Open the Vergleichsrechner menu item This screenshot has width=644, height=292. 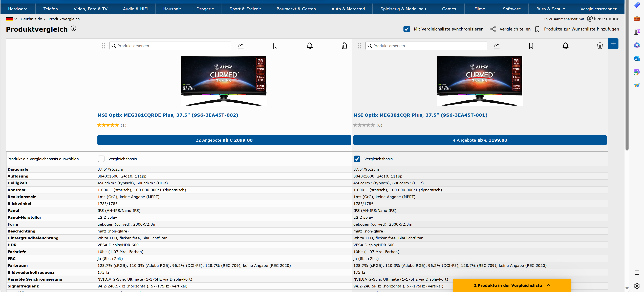click(x=598, y=9)
